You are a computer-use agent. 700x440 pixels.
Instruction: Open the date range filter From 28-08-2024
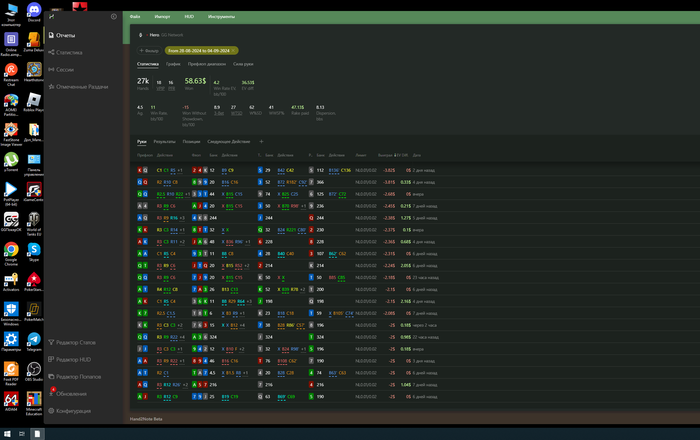click(x=200, y=49)
